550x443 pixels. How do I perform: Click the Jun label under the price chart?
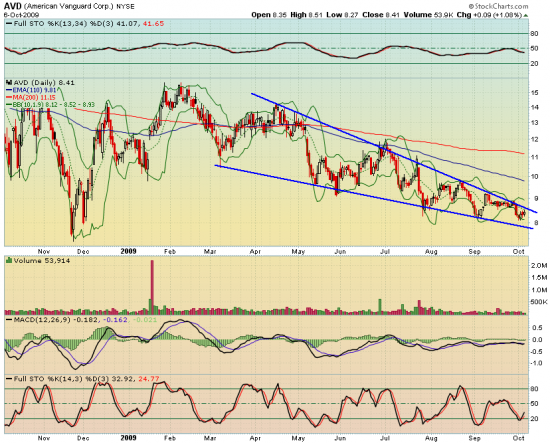340,251
